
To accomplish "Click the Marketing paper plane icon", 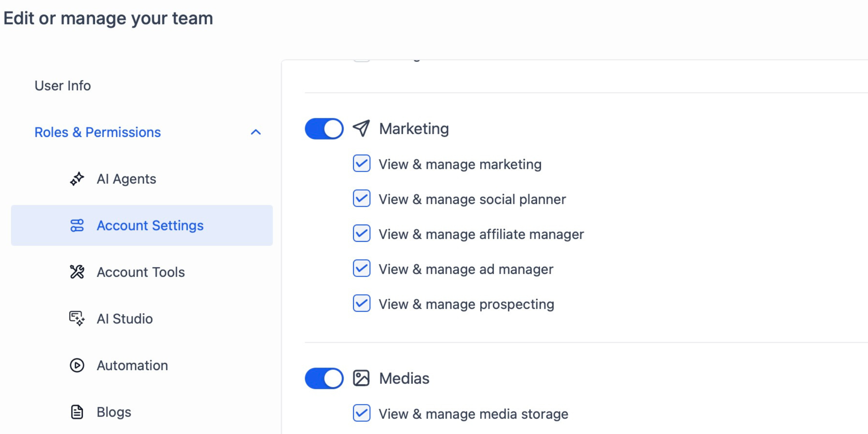I will click(361, 128).
